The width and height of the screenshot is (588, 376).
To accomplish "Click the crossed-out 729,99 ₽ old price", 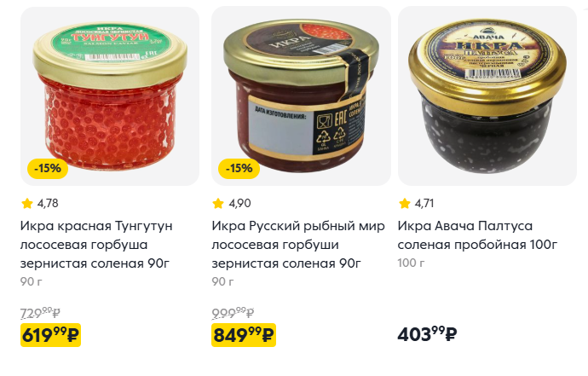I will point(40,313).
